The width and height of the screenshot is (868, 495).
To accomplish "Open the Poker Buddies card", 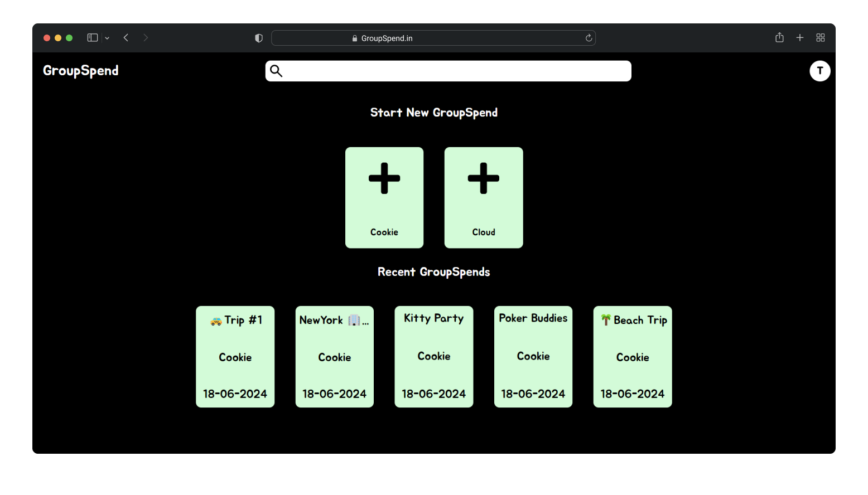I will click(x=533, y=357).
